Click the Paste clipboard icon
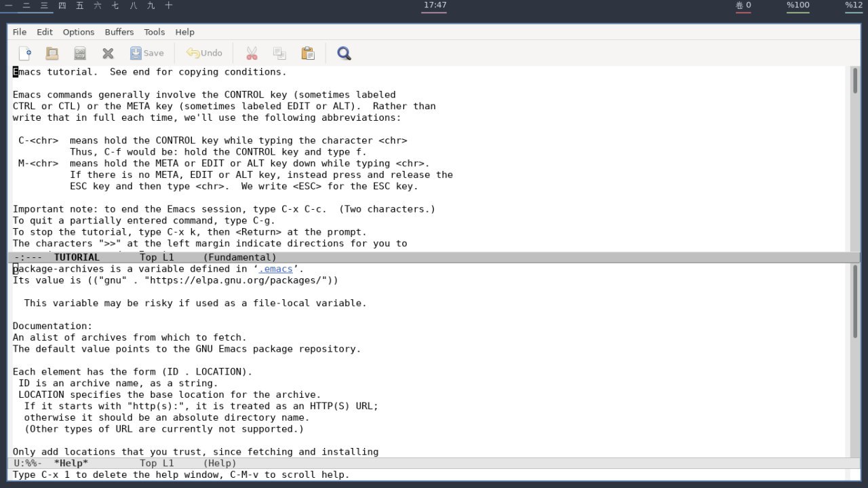Image resolution: width=868 pixels, height=488 pixels. [x=307, y=53]
